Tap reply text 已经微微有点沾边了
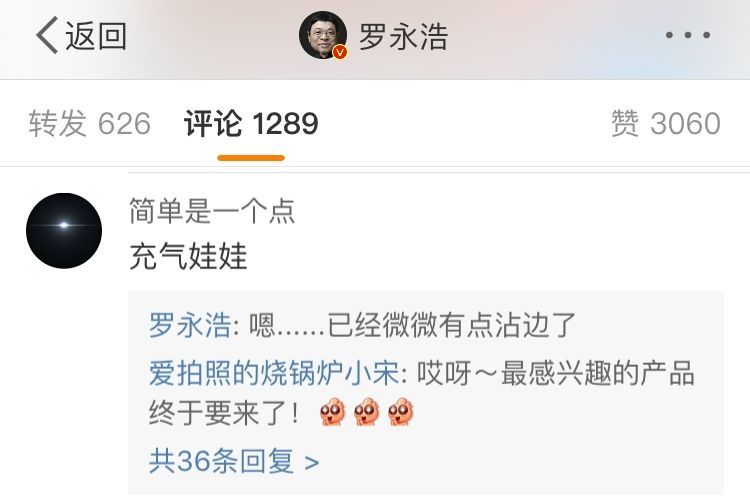Screen dimensions: 750x501 (451, 325)
